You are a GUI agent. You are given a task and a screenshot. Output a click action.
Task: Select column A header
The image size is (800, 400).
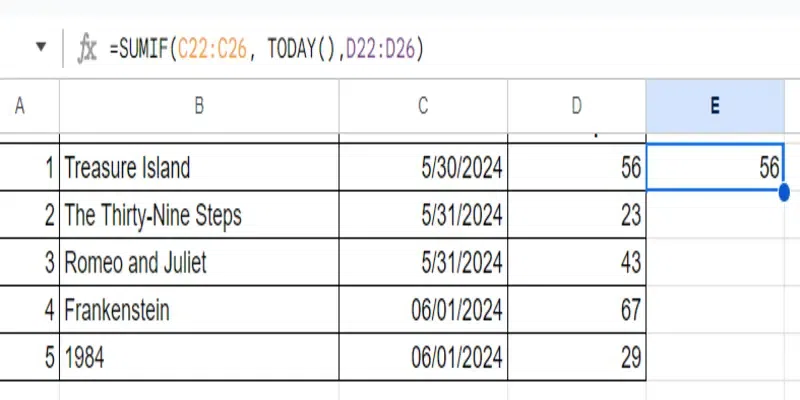tap(20, 106)
